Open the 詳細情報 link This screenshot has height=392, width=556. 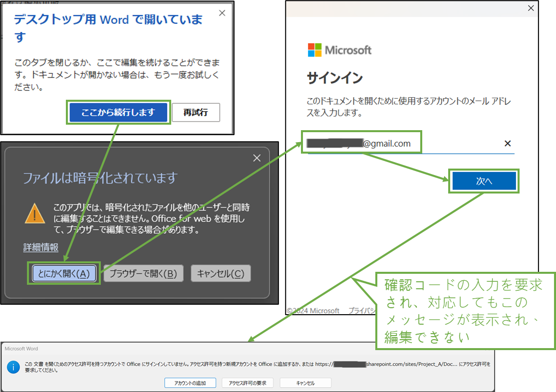click(40, 247)
